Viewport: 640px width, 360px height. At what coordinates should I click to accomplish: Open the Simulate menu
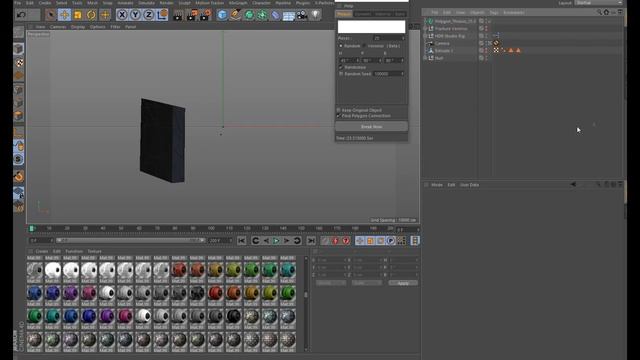point(146,2)
